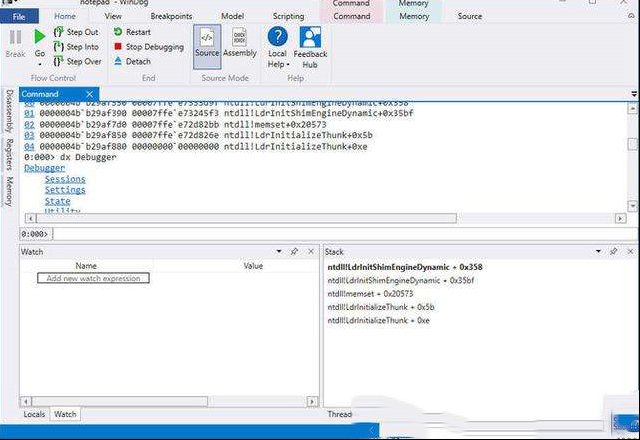Select LdrInitShimEngineDynamic + 0x35bf stack frame
The image size is (640, 440).
[400, 280]
